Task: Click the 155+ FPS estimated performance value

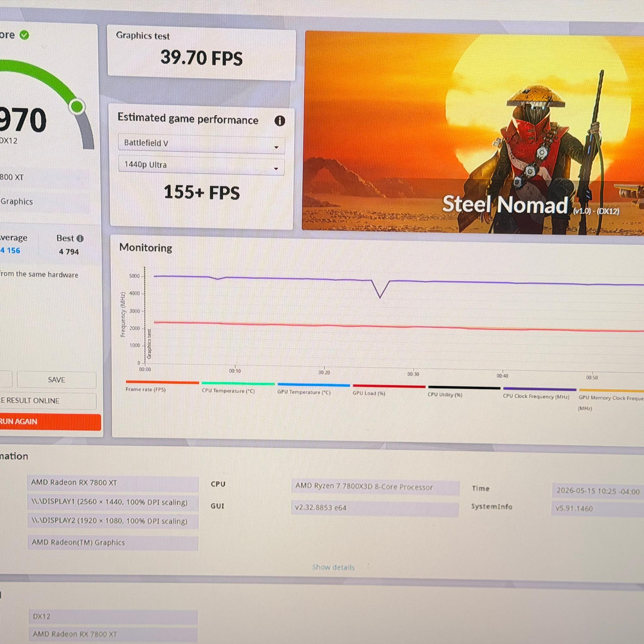Action: [x=201, y=192]
